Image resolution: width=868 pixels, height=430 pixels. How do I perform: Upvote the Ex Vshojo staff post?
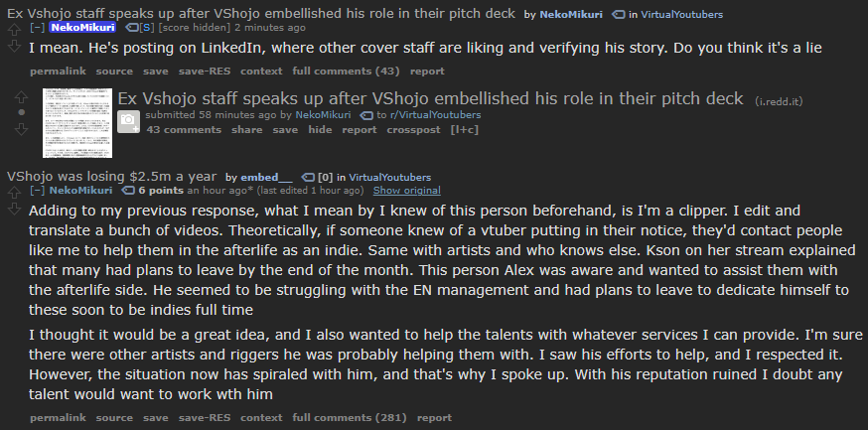(21, 97)
